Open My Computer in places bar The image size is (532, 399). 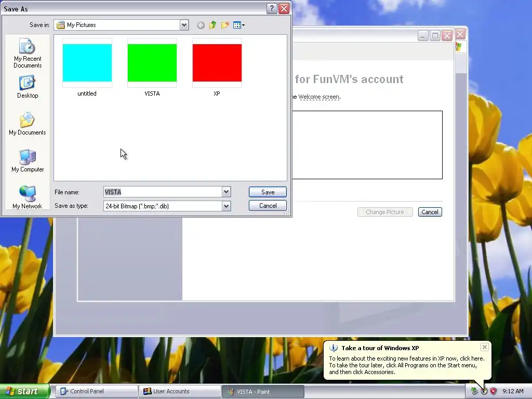tap(28, 161)
